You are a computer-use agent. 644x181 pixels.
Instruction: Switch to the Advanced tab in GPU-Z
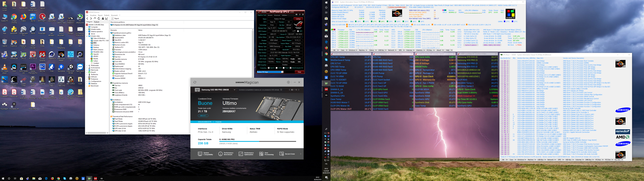pos(277,15)
